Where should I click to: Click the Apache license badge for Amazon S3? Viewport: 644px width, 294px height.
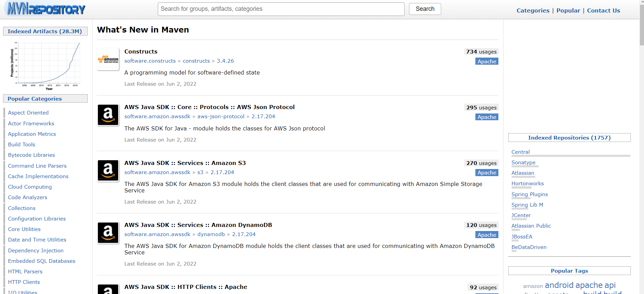click(487, 173)
